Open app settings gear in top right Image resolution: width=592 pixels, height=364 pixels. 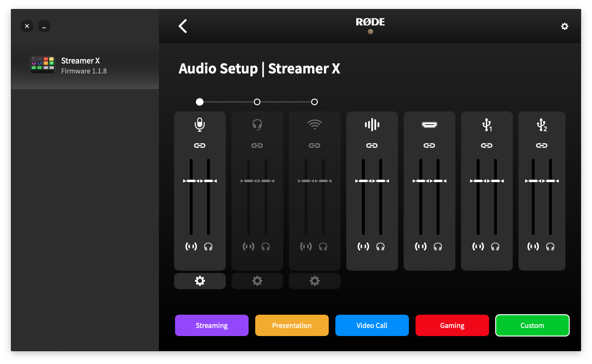pyautogui.click(x=564, y=27)
